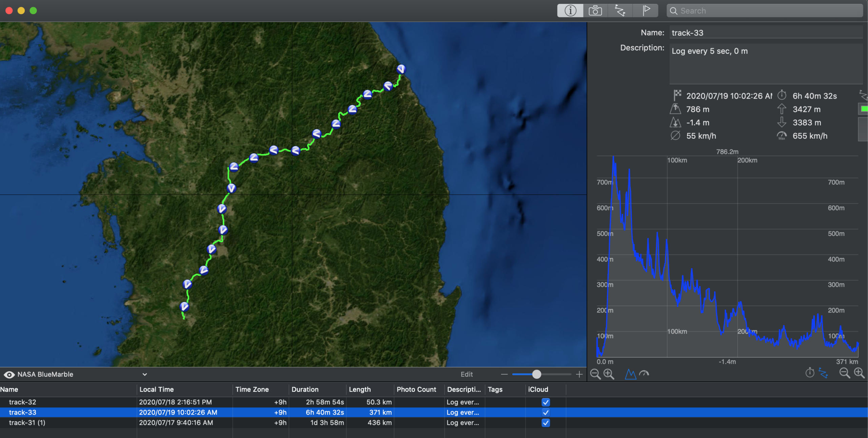Click the 1d 3h 58m duration cell
868x438 pixels.
(x=327, y=422)
